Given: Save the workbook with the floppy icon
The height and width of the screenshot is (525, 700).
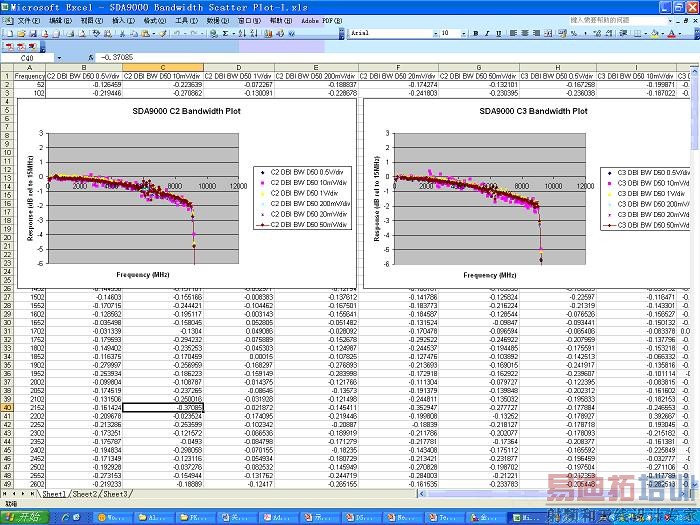Looking at the screenshot, I should 33,33.
